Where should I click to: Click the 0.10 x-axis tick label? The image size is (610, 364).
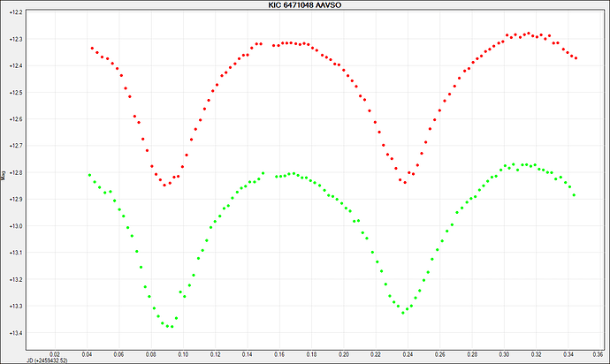click(183, 354)
